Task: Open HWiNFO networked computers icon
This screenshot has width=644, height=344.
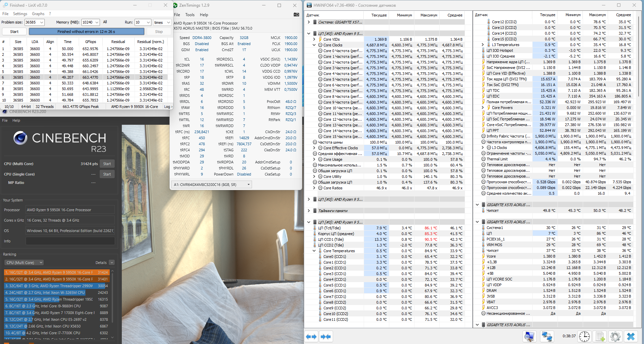Action: point(547,336)
